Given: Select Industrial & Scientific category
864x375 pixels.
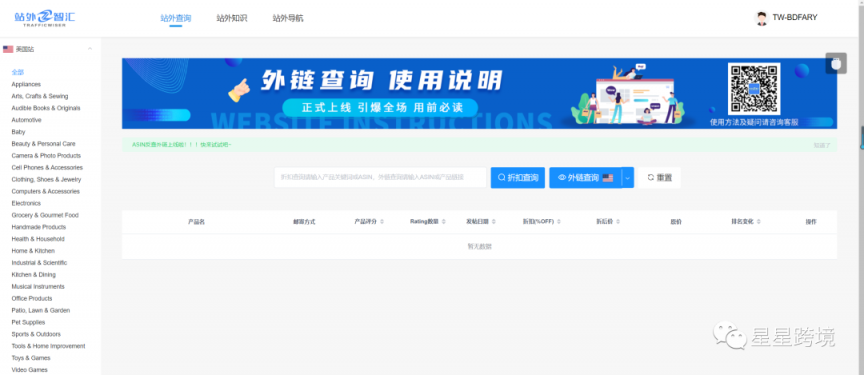Looking at the screenshot, I should [39, 263].
